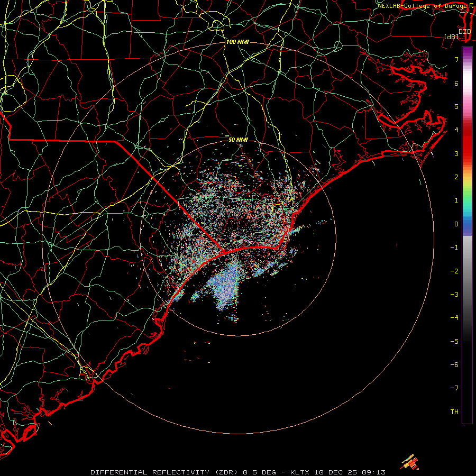This screenshot has width=476, height=476.
Task: Click the "-5" value on the scale
Action: pos(454,342)
